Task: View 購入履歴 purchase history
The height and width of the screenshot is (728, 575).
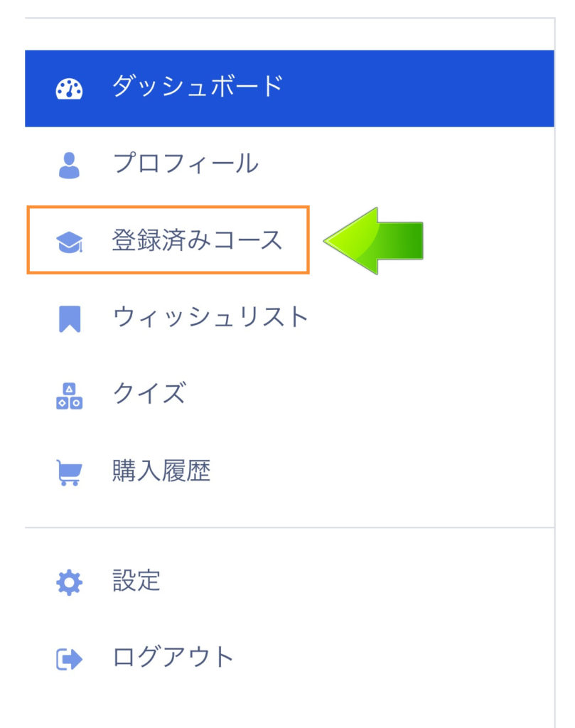Action: point(161,471)
